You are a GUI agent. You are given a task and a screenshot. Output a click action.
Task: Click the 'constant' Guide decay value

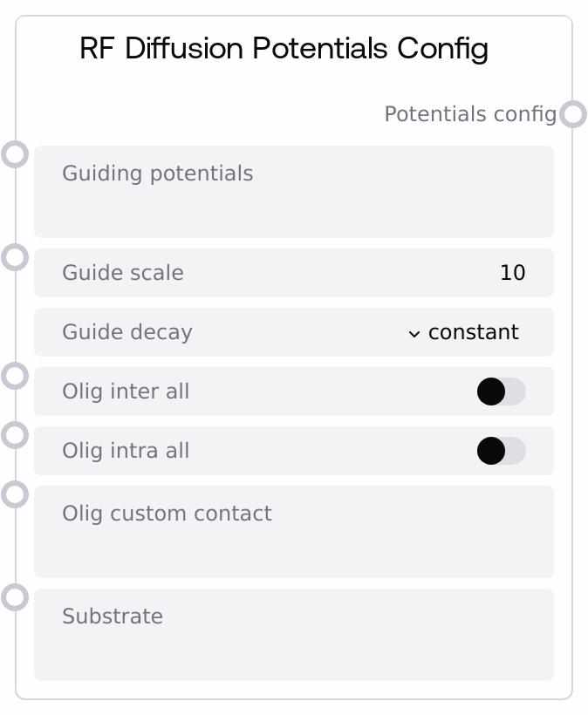(473, 332)
